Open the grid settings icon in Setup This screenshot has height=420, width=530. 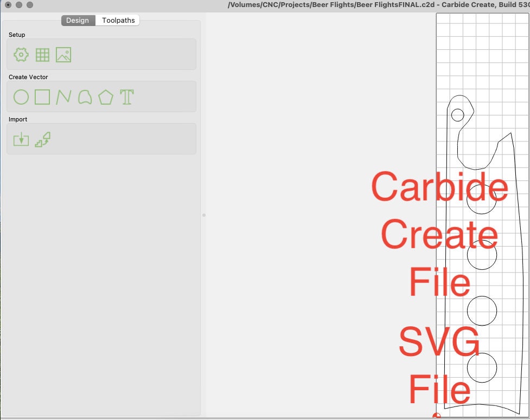click(42, 54)
